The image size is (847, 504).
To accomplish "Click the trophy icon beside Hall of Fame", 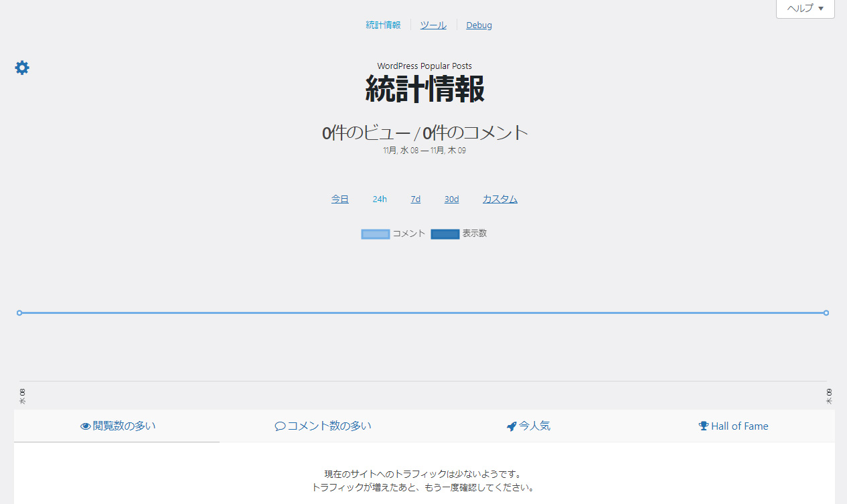I will coord(703,426).
